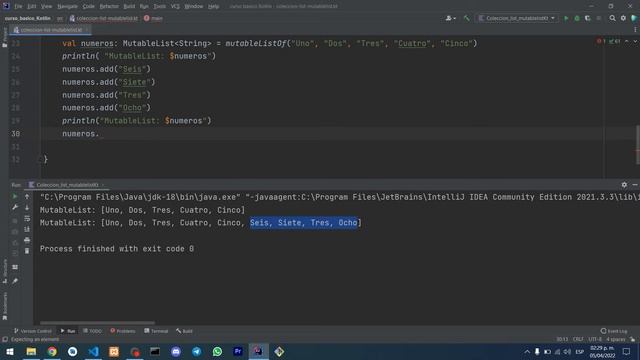
Task: Open the Terminal tool window
Action: [x=156, y=331]
